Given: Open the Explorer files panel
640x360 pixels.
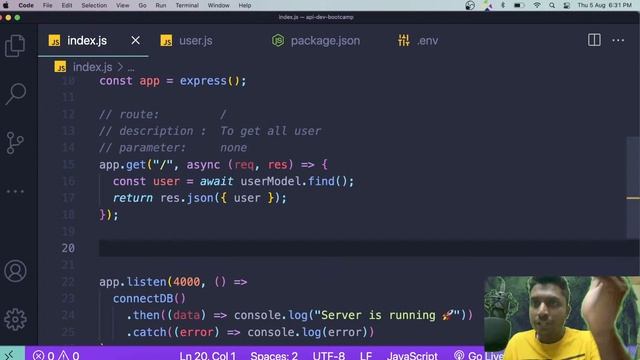Looking at the screenshot, I should (15, 45).
